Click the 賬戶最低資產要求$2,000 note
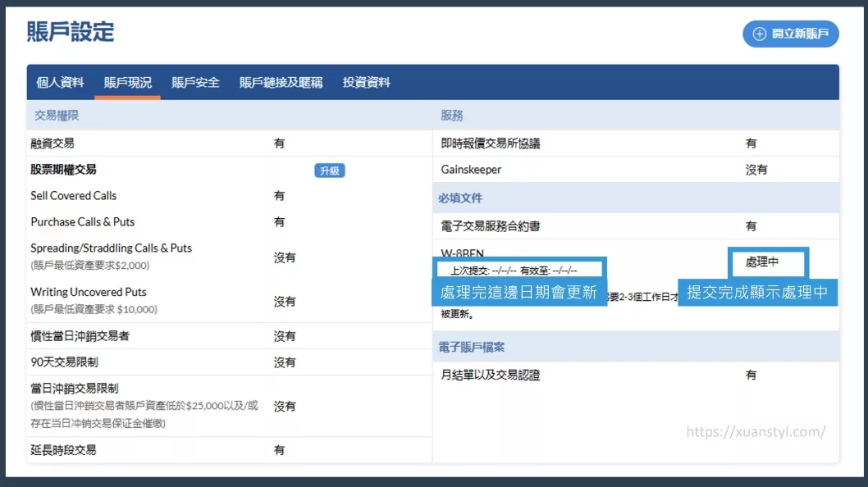The image size is (868, 487). click(89, 265)
